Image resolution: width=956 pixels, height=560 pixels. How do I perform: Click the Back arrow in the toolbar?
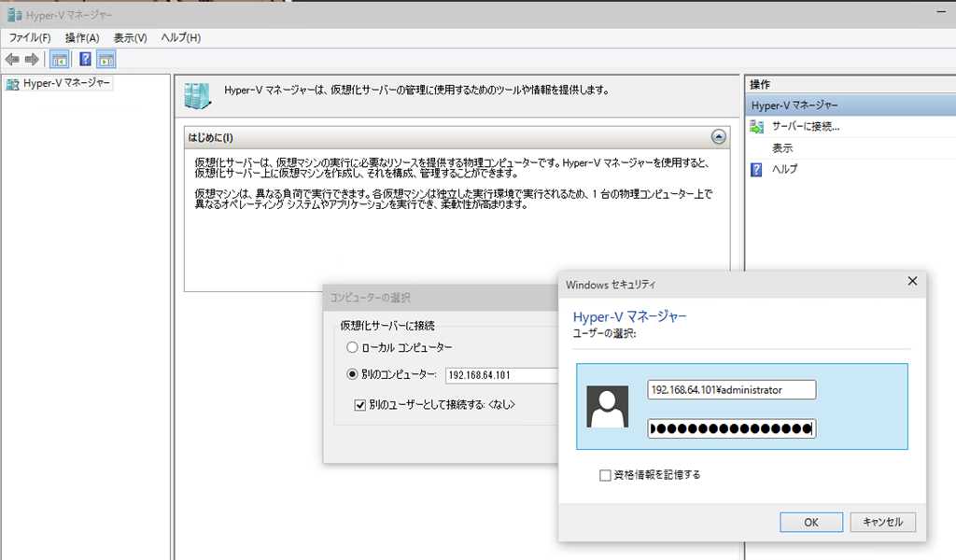(x=12, y=60)
